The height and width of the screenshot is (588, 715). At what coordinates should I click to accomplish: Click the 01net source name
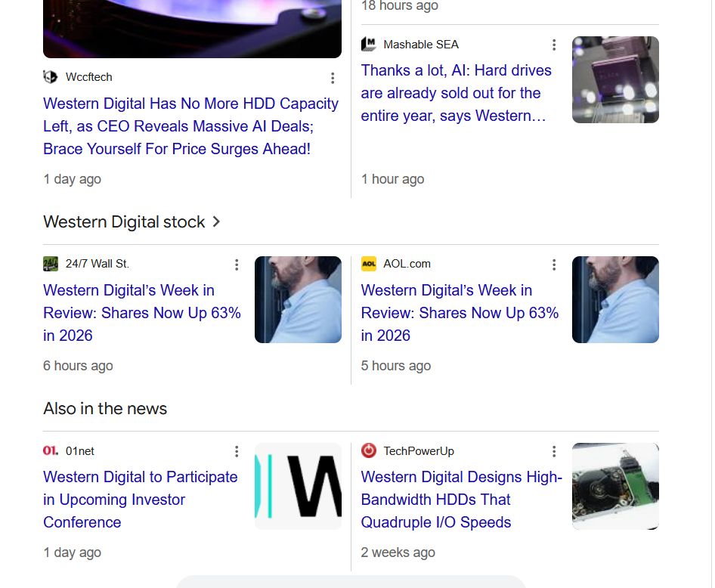pyautogui.click(x=80, y=450)
